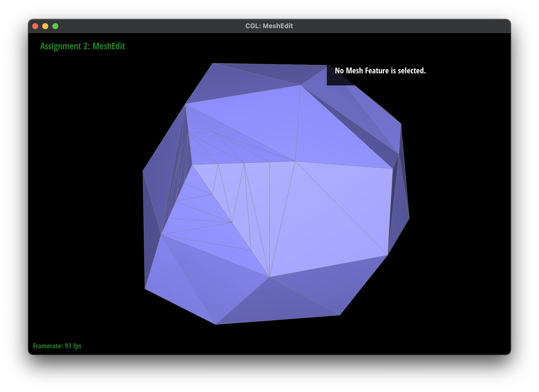Click the 'CGL: MeshEdit' window title
539x392 pixels.
(269, 26)
